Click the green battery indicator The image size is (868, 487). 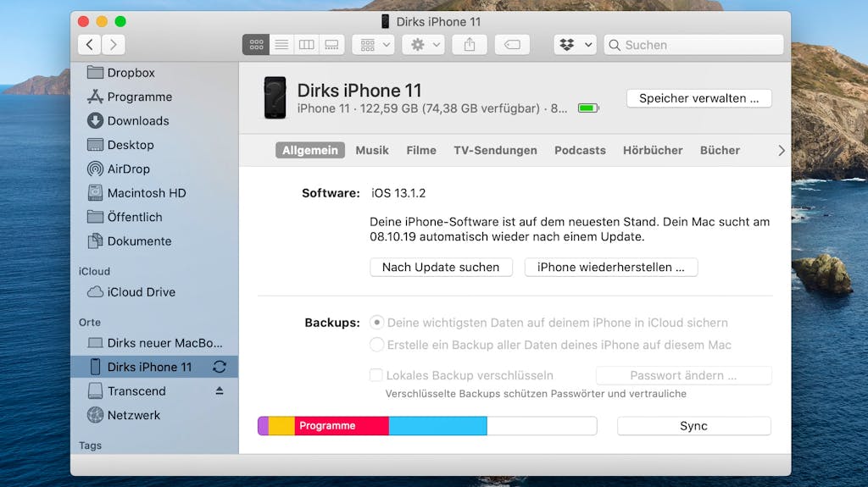pos(588,108)
